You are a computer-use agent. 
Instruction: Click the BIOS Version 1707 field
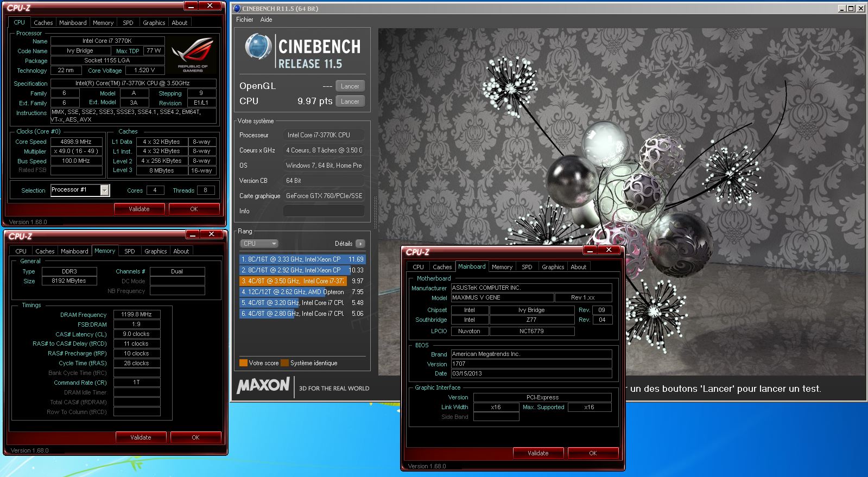531,364
